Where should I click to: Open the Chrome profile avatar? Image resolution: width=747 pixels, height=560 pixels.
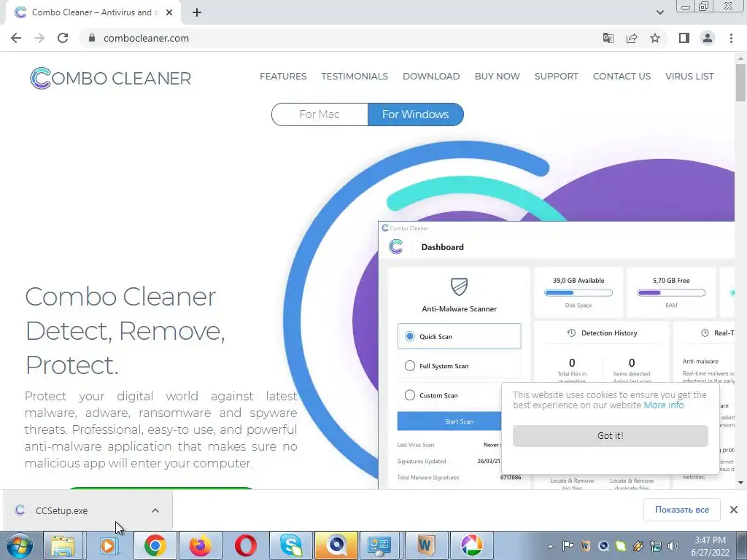(708, 38)
